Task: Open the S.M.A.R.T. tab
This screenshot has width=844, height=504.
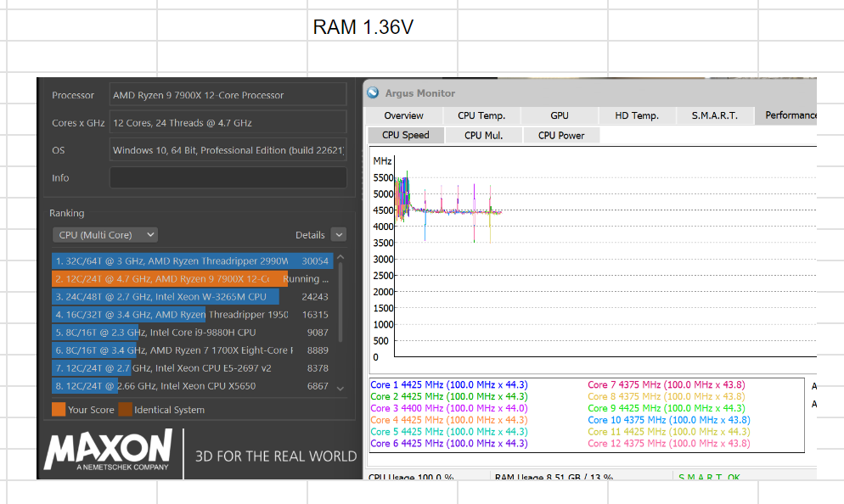Action: [714, 115]
